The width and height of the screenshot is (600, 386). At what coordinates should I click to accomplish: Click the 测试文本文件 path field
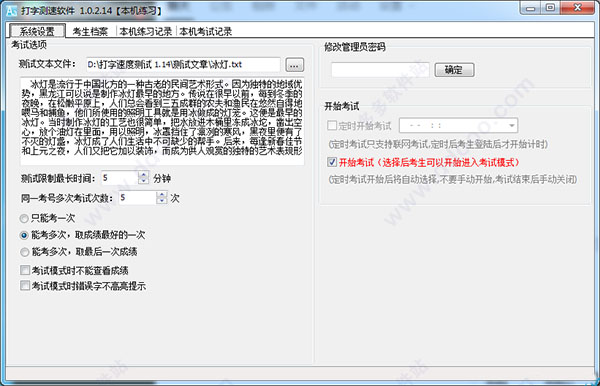point(183,65)
